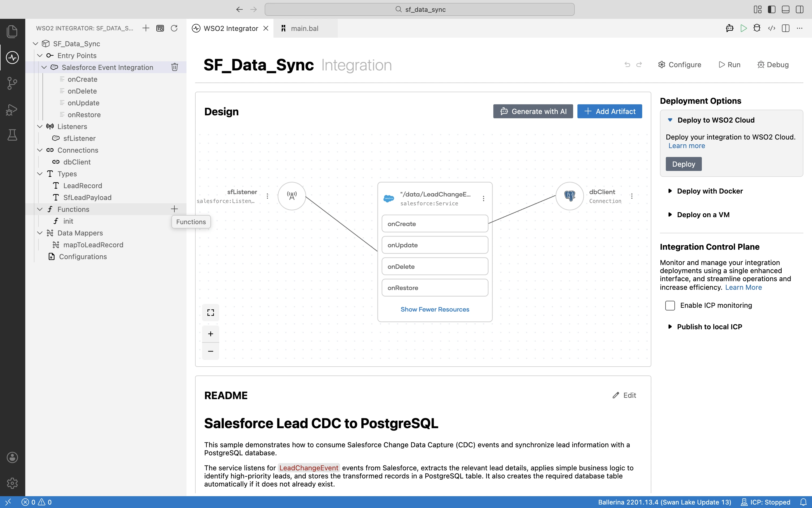Open the dbClient connection three-dot menu
The width and height of the screenshot is (812, 508).
pyautogui.click(x=632, y=196)
